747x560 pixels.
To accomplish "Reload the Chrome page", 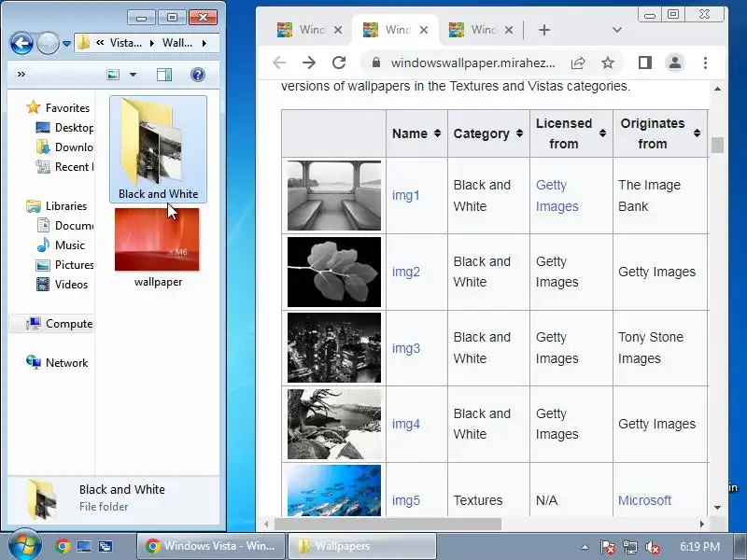I will [339, 63].
